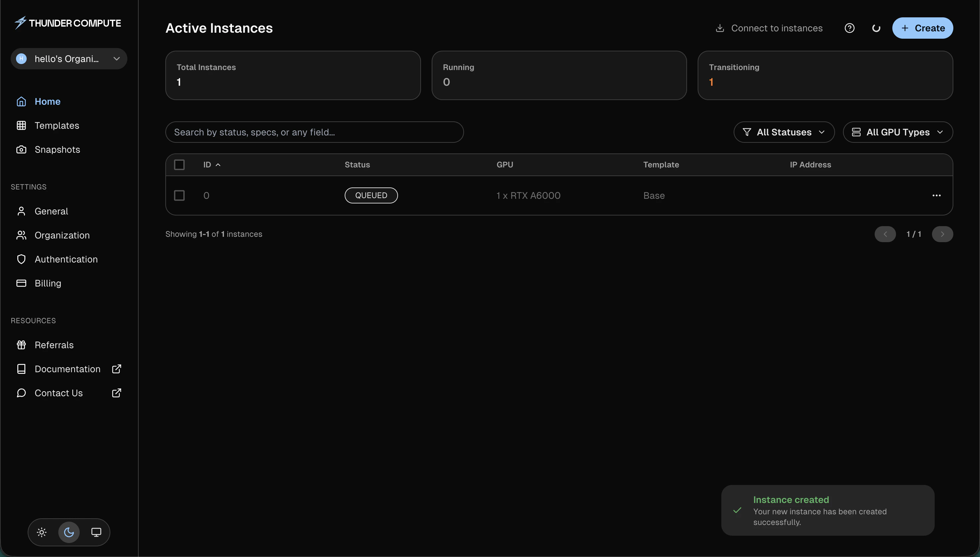Click the organization avatar circle

click(x=21, y=58)
